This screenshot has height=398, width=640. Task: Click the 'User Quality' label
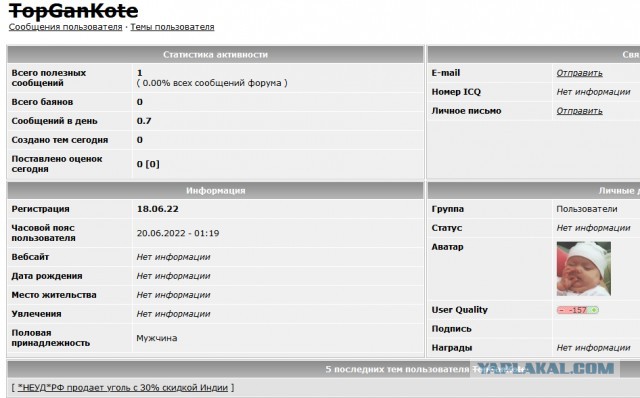click(x=460, y=310)
